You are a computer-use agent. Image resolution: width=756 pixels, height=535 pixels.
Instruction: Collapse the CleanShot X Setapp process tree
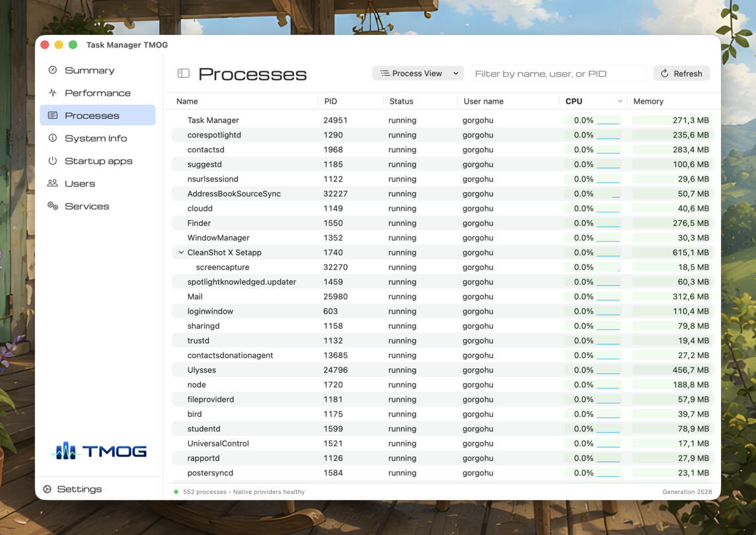181,252
